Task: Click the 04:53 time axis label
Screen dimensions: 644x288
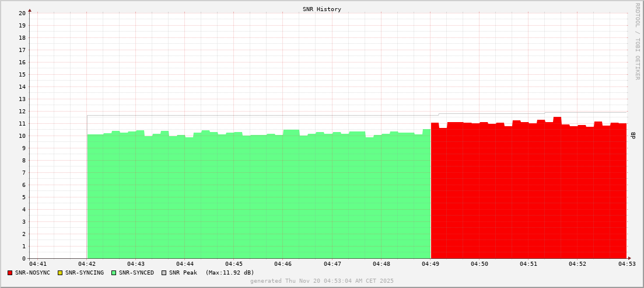Action: [627, 264]
